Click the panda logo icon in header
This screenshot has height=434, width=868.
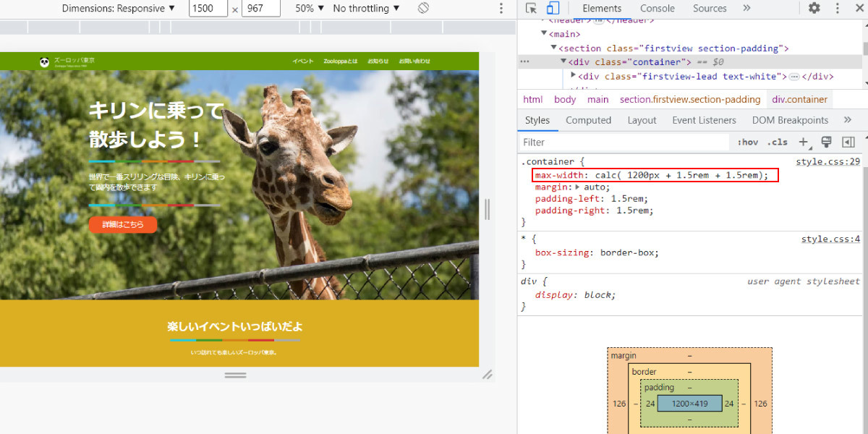(45, 62)
